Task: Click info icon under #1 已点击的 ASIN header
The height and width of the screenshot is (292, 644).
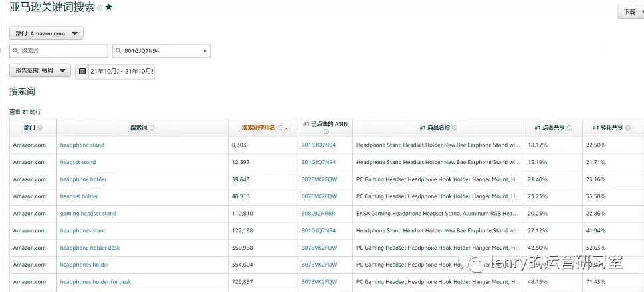Action: pyautogui.click(x=326, y=132)
